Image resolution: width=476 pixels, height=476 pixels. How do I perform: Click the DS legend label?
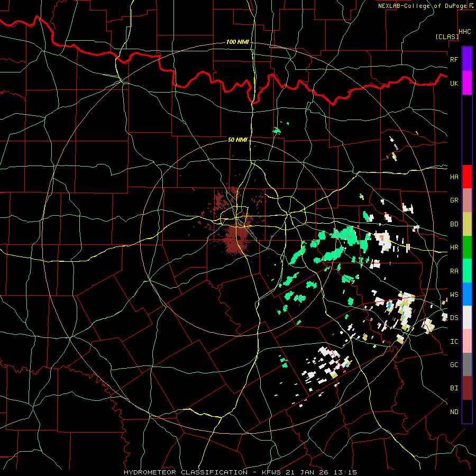coord(454,318)
